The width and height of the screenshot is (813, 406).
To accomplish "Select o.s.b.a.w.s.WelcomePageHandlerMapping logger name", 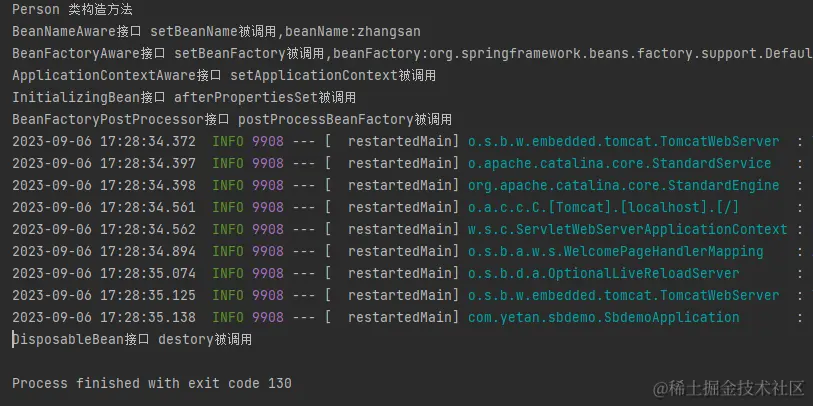I will tap(615, 251).
